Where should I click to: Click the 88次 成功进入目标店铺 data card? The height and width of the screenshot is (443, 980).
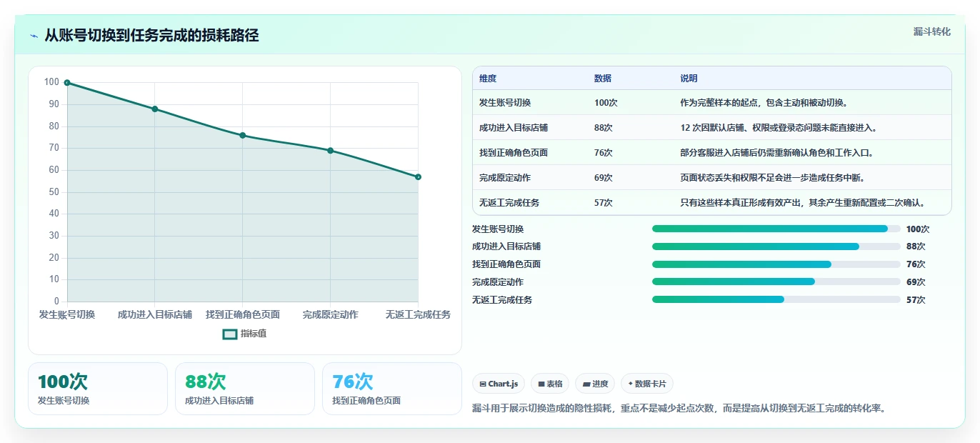245,389
